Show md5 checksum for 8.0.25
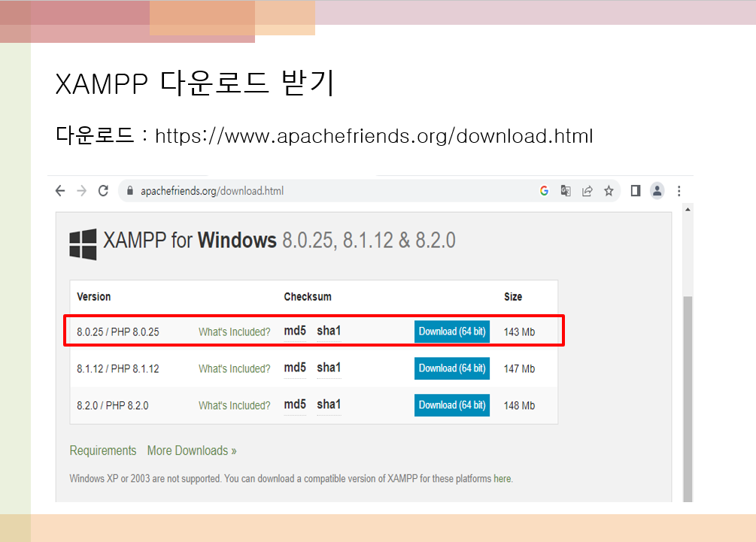 [295, 331]
